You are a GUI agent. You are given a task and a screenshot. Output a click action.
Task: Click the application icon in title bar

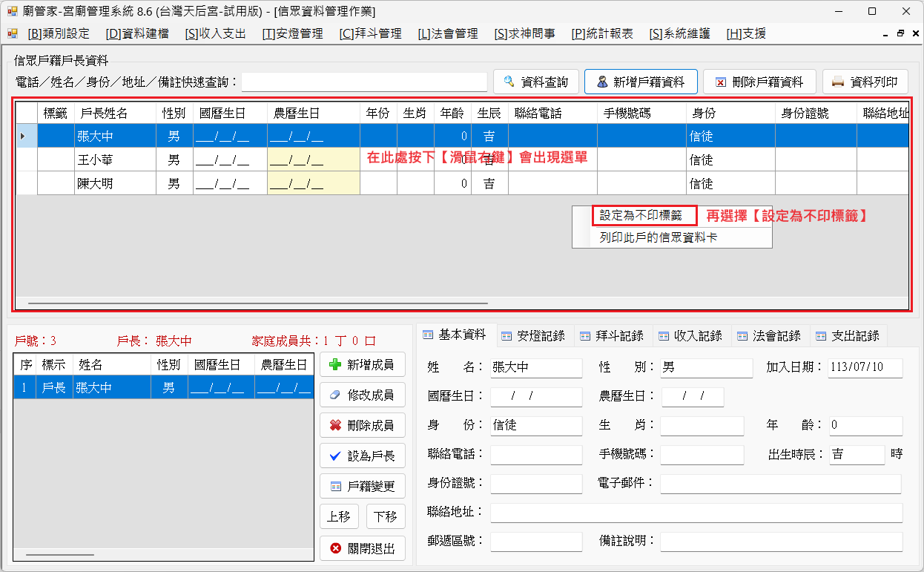coord(12,11)
